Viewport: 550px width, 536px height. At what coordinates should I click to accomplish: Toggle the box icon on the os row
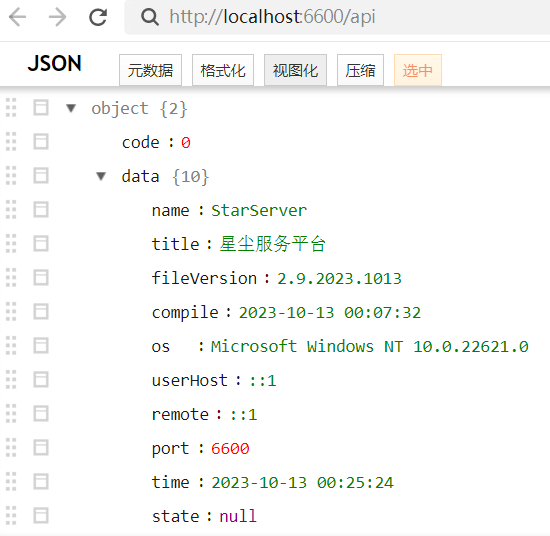[41, 346]
